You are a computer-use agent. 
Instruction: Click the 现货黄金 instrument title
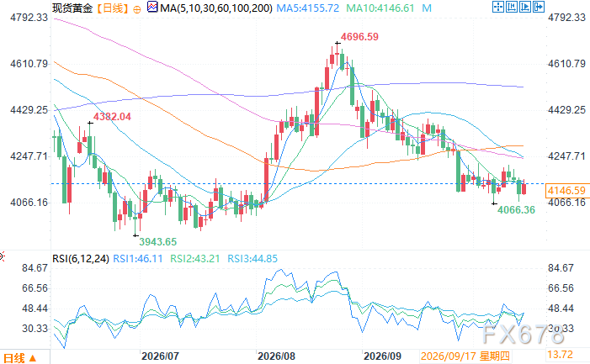click(x=72, y=8)
